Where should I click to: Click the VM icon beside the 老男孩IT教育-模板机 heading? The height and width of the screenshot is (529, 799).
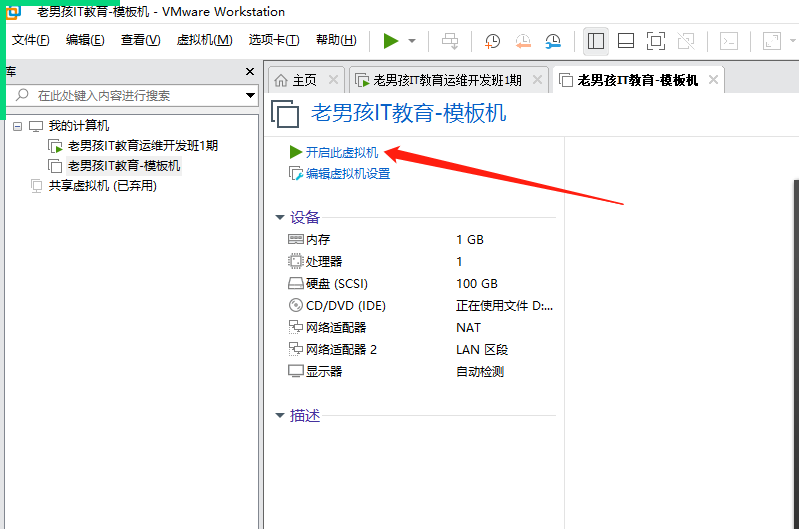(285, 113)
